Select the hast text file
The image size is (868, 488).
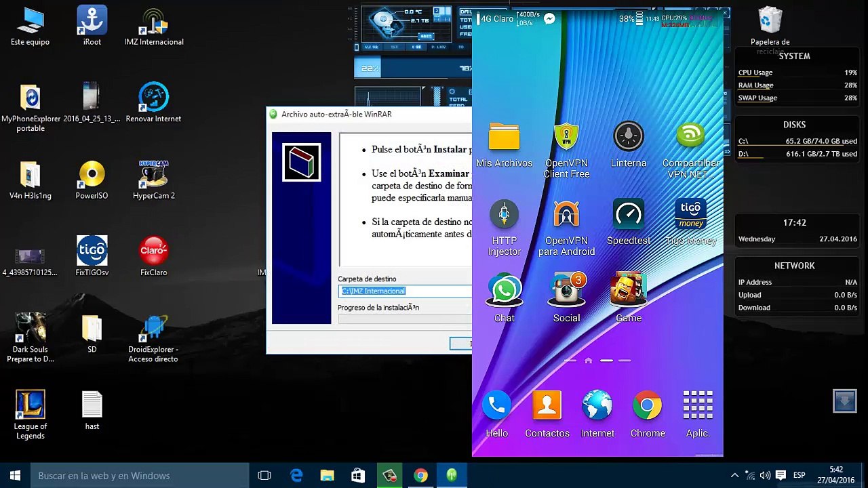[x=92, y=411]
